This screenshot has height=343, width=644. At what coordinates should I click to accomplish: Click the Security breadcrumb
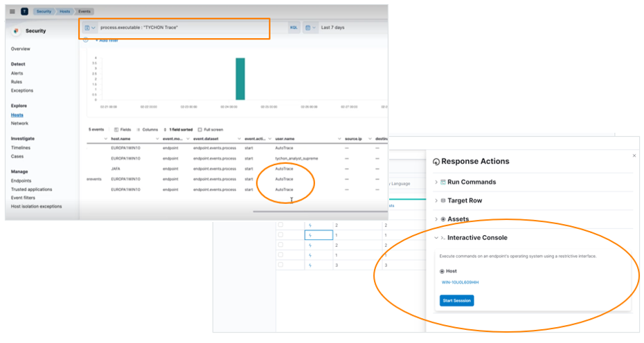44,12
